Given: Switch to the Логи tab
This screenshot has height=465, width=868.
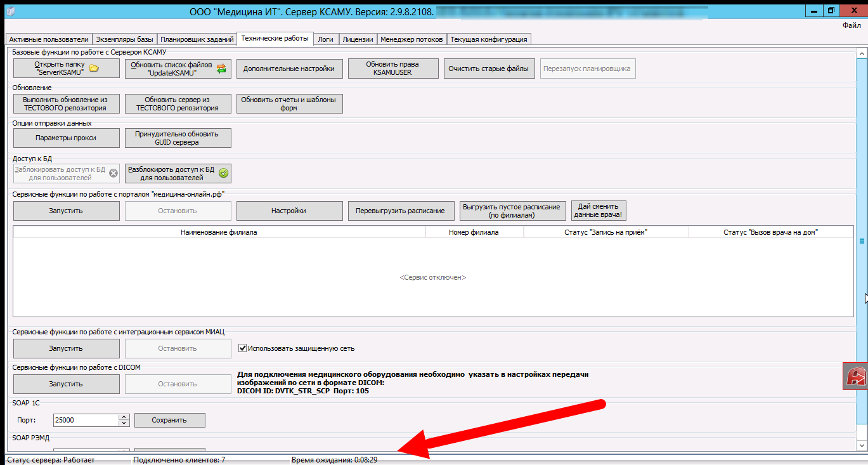Looking at the screenshot, I should coord(325,39).
